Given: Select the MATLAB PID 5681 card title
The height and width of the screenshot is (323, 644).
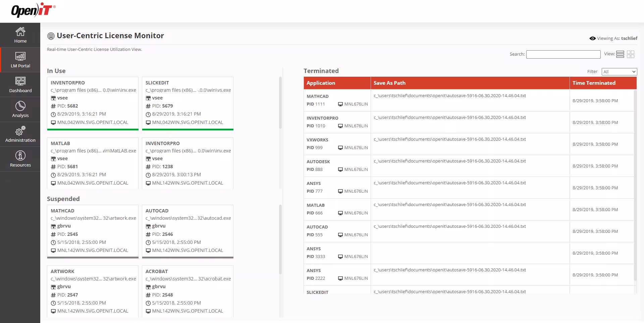Looking at the screenshot, I should click(x=60, y=143).
